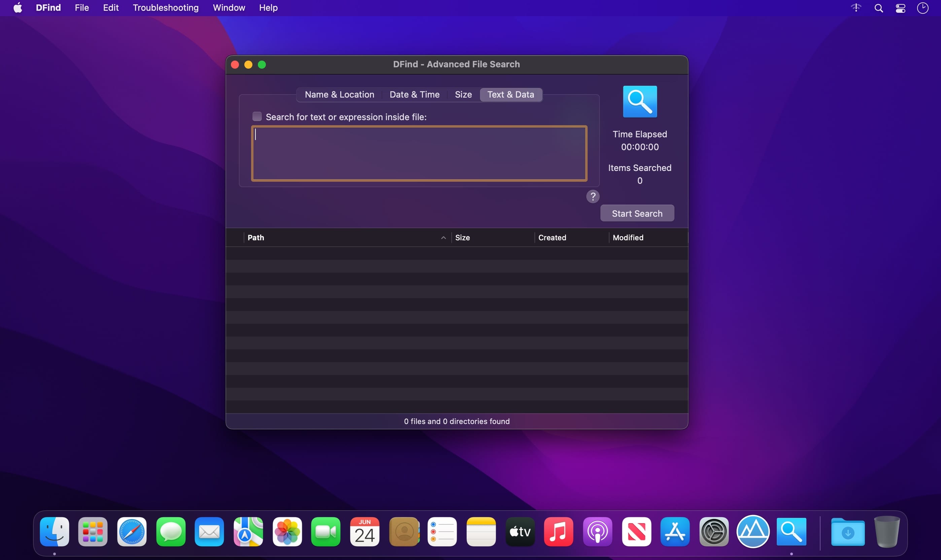Open the Window menu
The image size is (941, 560).
coord(229,7)
